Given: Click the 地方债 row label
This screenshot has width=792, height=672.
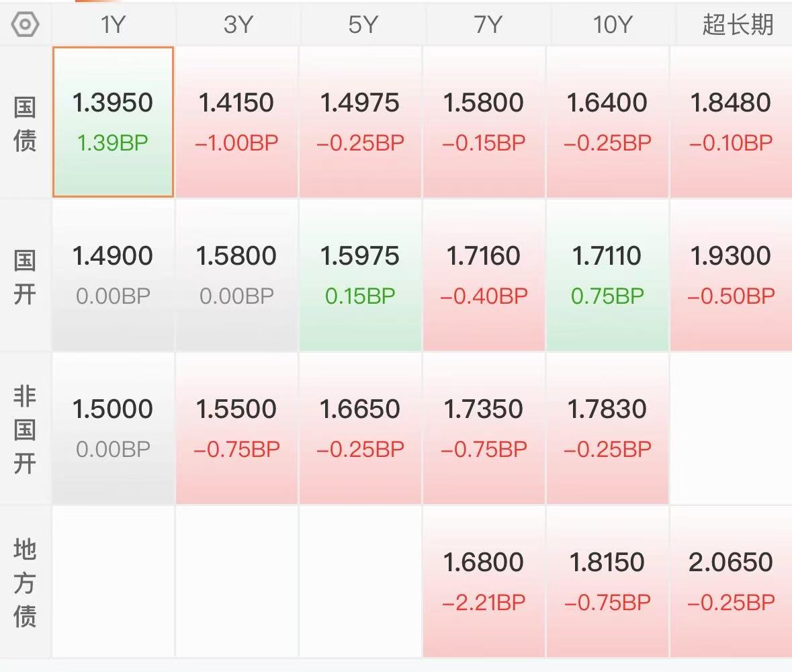Looking at the screenshot, I should coord(25,583).
